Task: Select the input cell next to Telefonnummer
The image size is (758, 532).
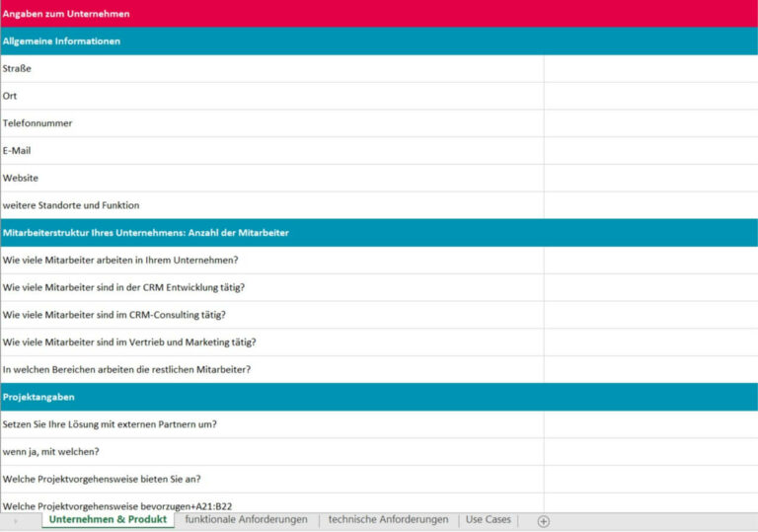Action: 649,123
